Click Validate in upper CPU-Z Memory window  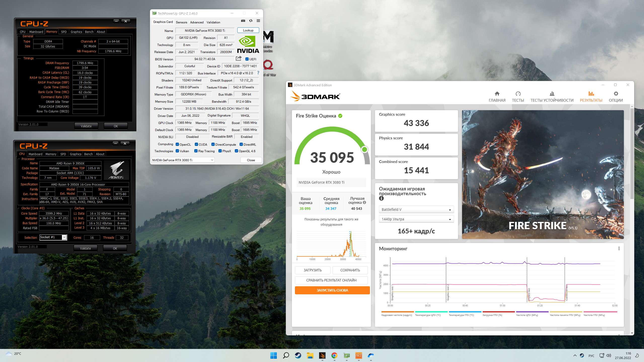click(86, 126)
